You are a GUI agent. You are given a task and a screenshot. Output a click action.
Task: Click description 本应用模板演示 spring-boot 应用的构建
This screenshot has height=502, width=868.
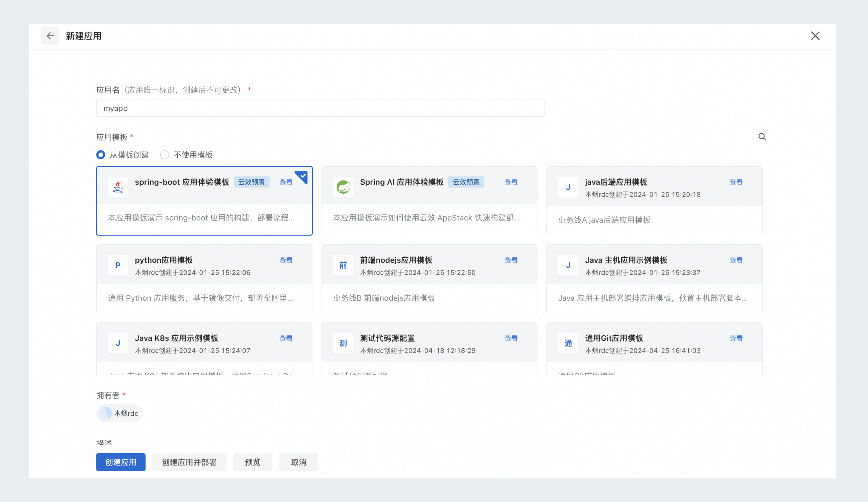coord(202,218)
